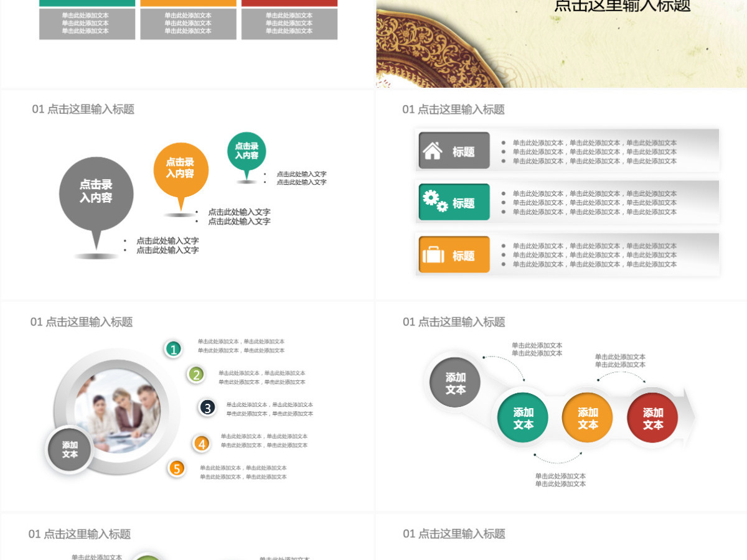747x560 pixels.
Task: Click the 标题 label next to the gears icon
Action: tap(464, 203)
